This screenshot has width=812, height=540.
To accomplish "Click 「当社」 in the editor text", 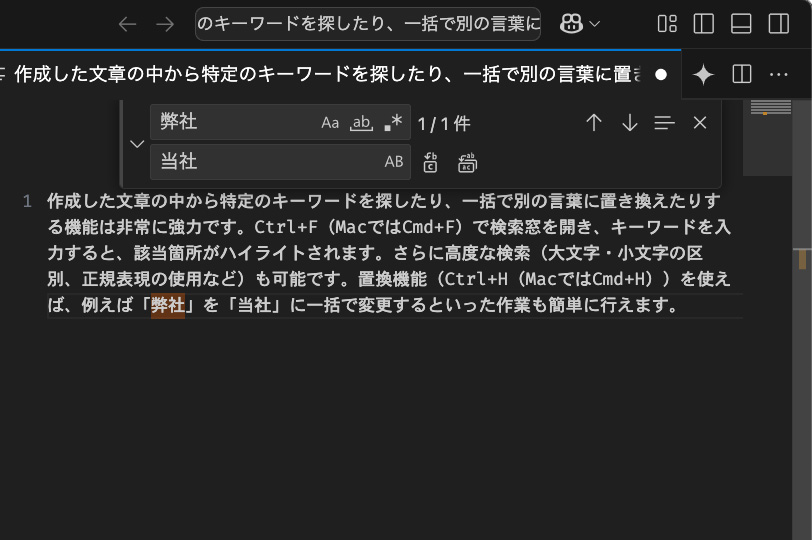I will 254,305.
